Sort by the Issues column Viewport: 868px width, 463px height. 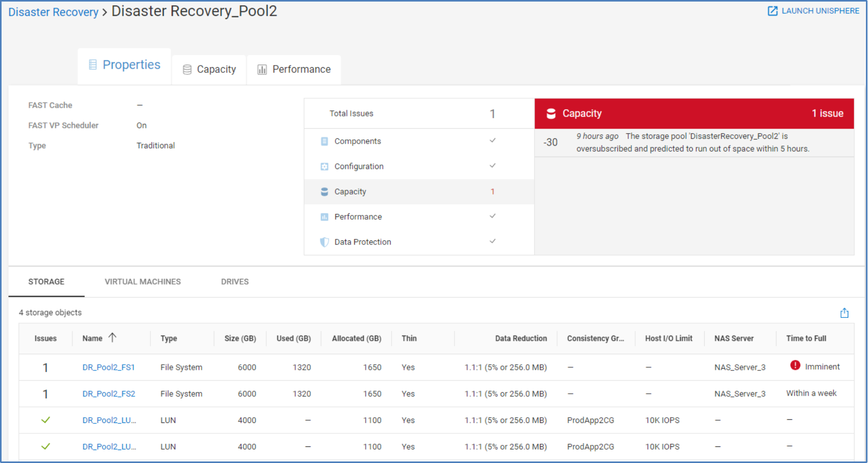46,339
